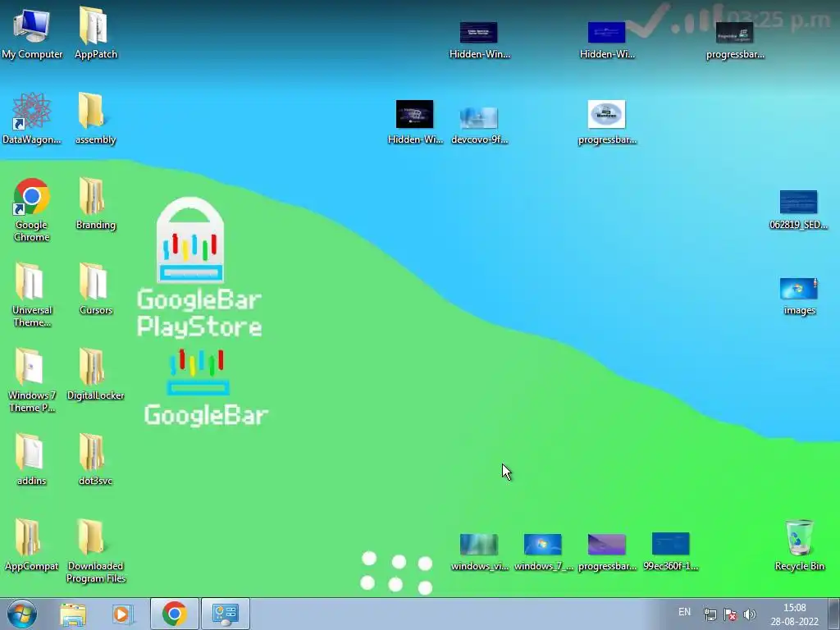Open the dark progressbar... image in top-right
840x630 pixels.
pyautogui.click(x=734, y=39)
